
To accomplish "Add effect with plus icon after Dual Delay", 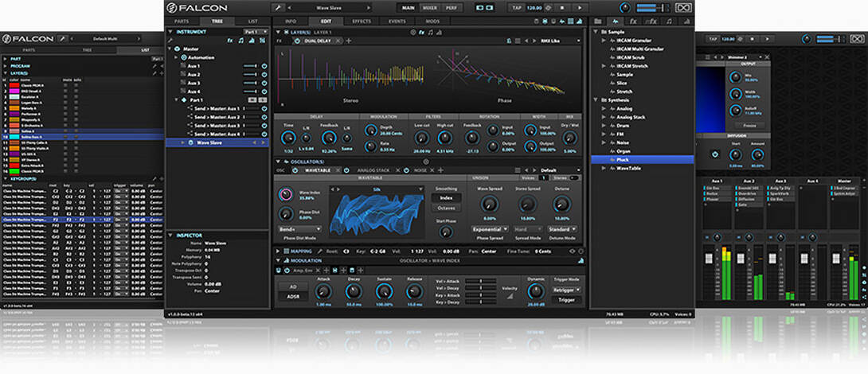I will 348,41.
